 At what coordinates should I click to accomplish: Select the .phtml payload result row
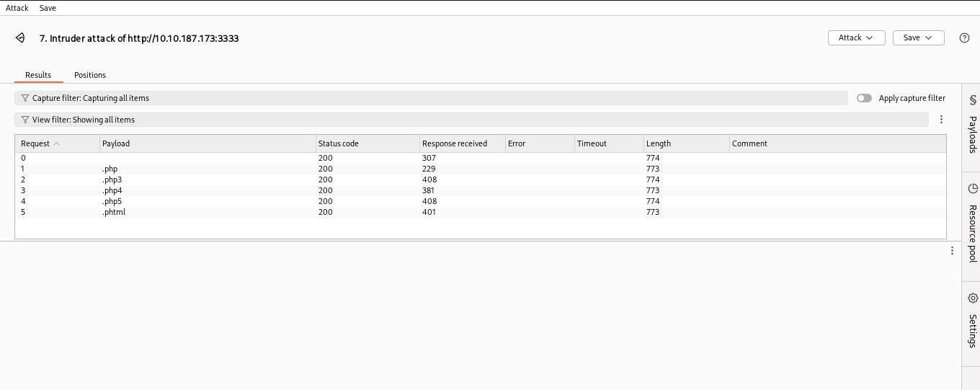coord(114,212)
